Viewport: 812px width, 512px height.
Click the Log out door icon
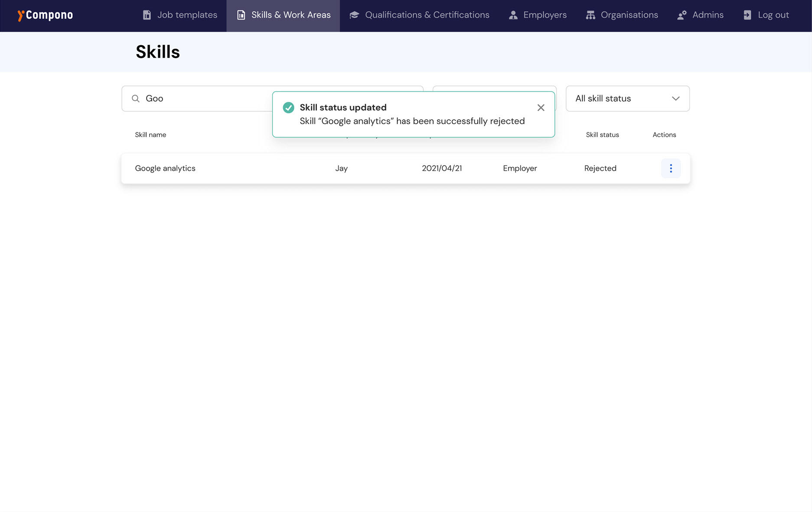pyautogui.click(x=747, y=15)
